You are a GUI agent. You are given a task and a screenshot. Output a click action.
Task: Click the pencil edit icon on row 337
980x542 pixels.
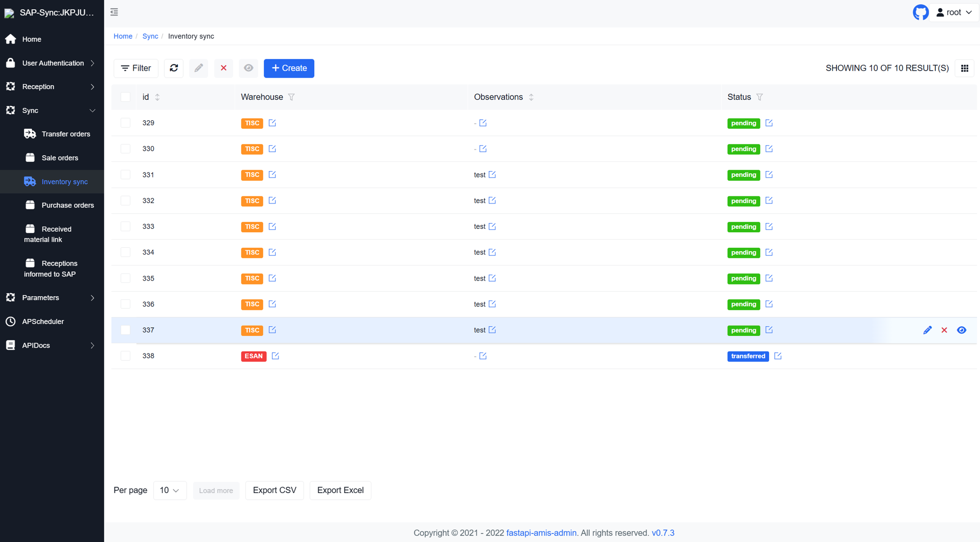[927, 330]
